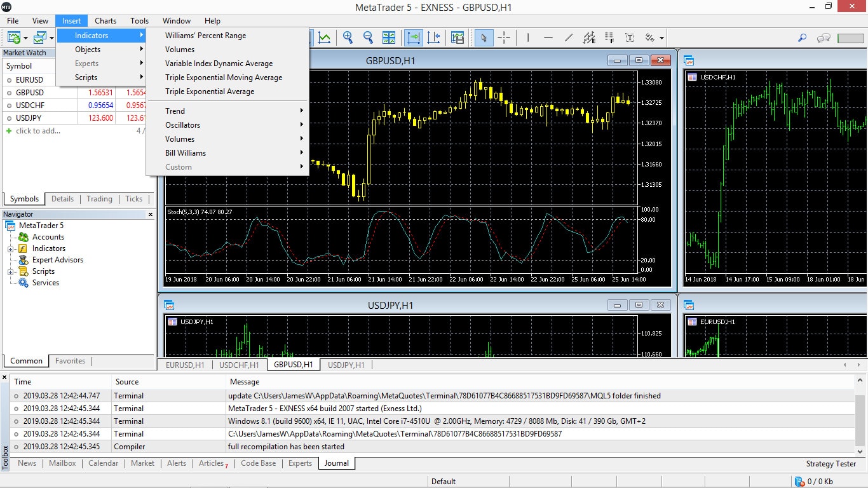Open chart templates toolbar icon
Image resolution: width=868 pixels, height=488 pixels.
click(x=458, y=37)
